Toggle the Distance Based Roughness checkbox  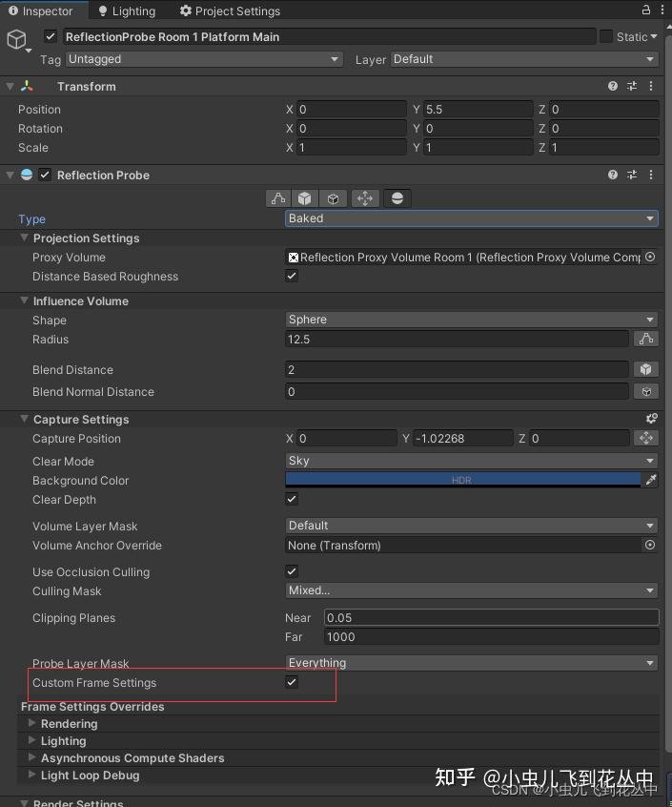pos(291,277)
